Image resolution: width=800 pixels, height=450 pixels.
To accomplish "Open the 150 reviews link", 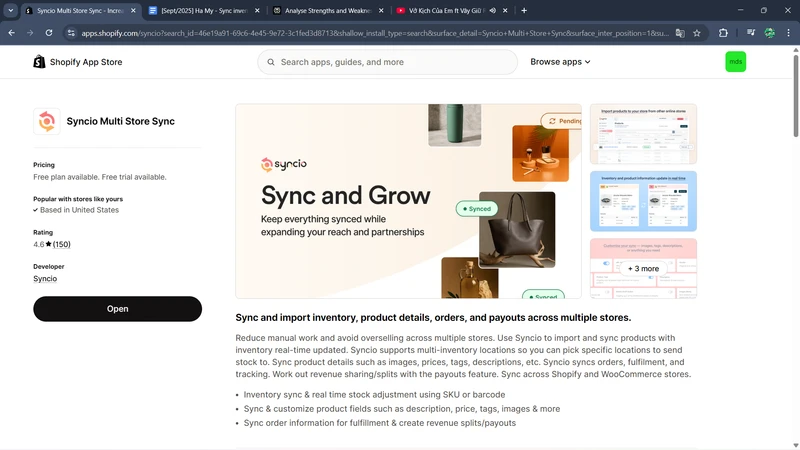I will click(x=62, y=244).
